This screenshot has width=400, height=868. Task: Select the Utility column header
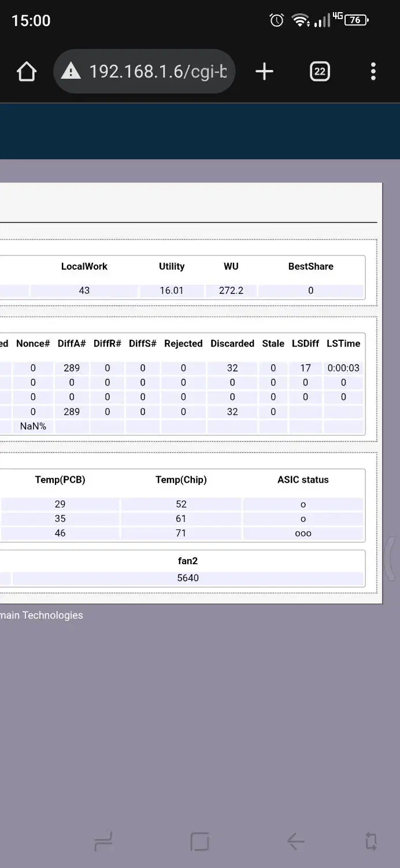(x=172, y=267)
